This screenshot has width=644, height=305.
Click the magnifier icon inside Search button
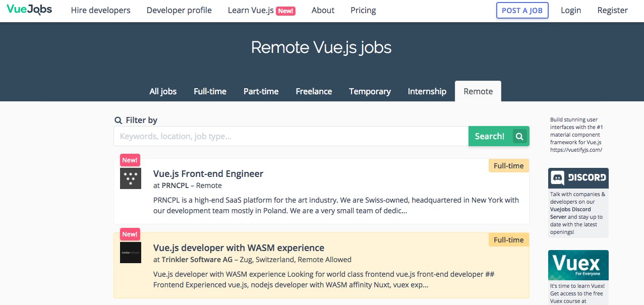pyautogui.click(x=519, y=136)
